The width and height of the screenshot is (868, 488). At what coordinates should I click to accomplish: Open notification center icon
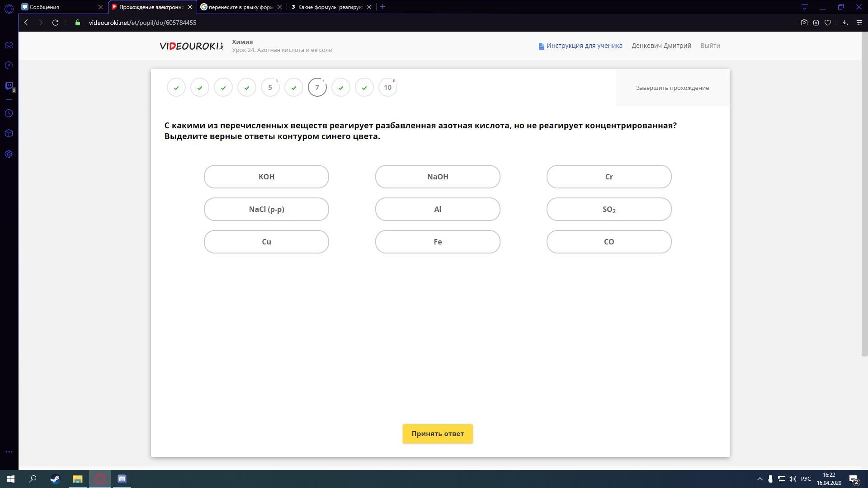[854, 479]
